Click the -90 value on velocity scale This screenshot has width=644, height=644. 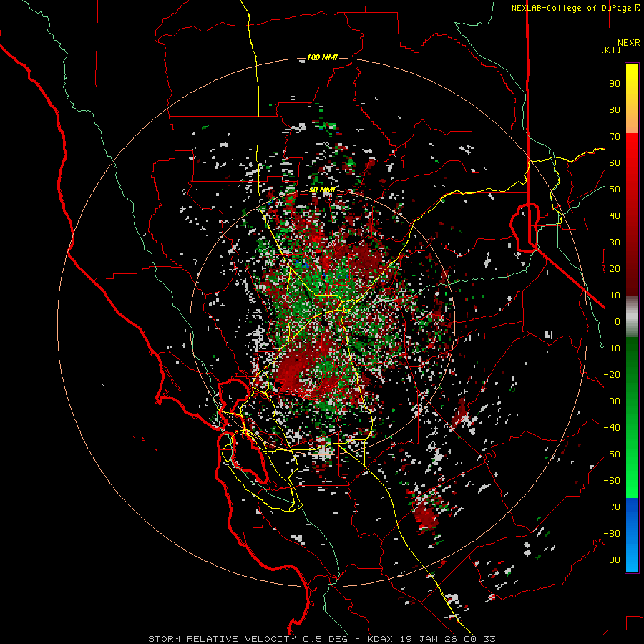click(612, 560)
